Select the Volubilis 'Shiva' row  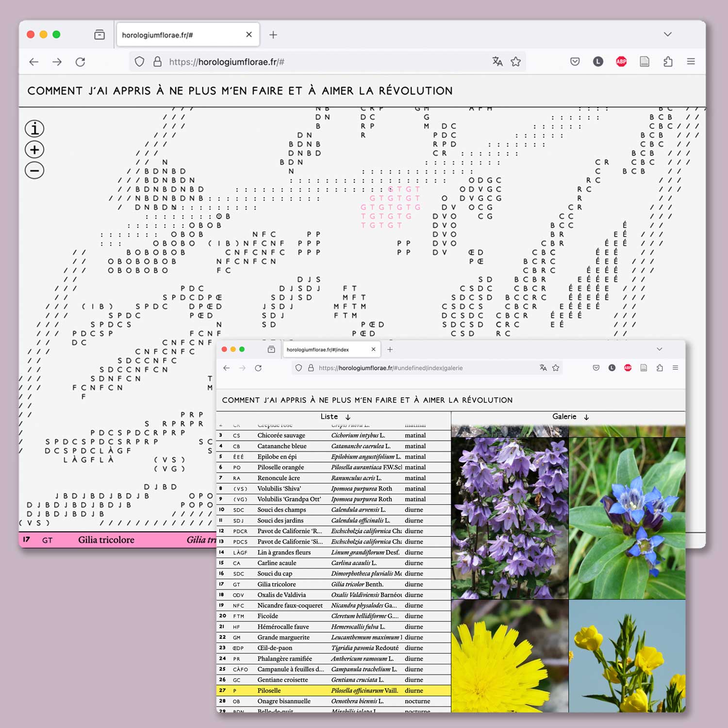click(x=333, y=489)
